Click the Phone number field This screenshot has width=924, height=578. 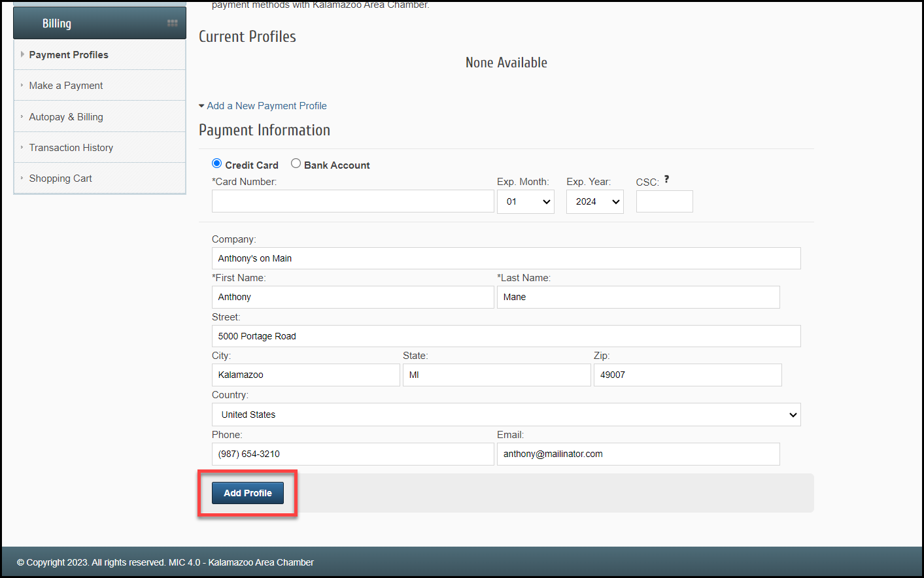pos(353,454)
